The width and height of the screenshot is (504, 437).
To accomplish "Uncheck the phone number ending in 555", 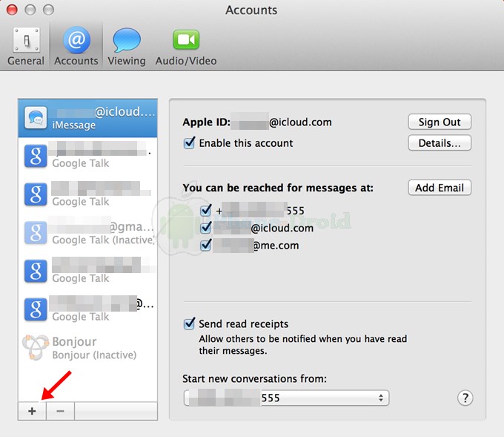I will point(205,211).
